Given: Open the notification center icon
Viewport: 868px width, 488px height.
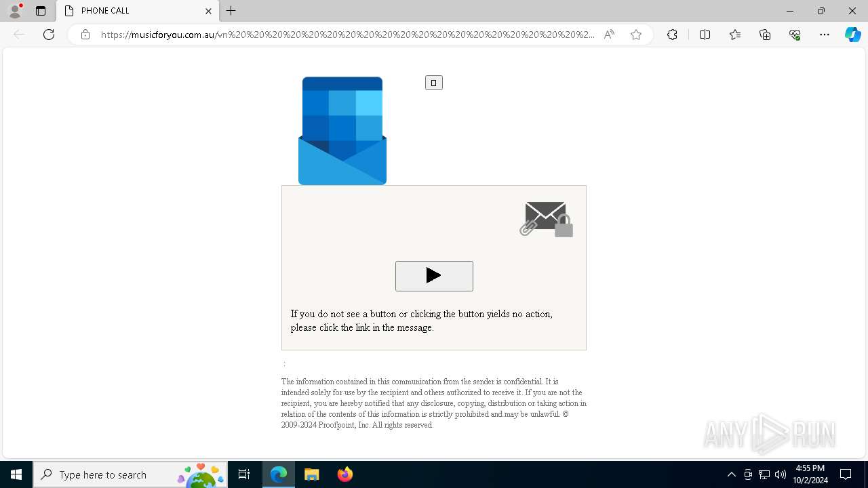Looking at the screenshot, I should 846,474.
